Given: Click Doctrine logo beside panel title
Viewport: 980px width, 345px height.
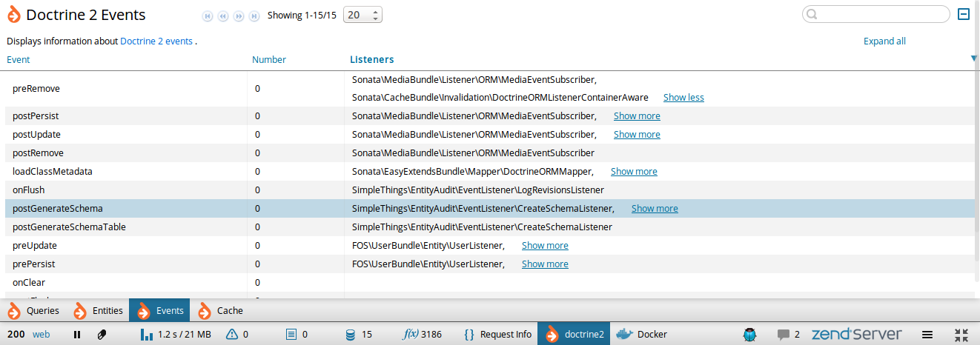Looking at the screenshot, I should point(14,15).
